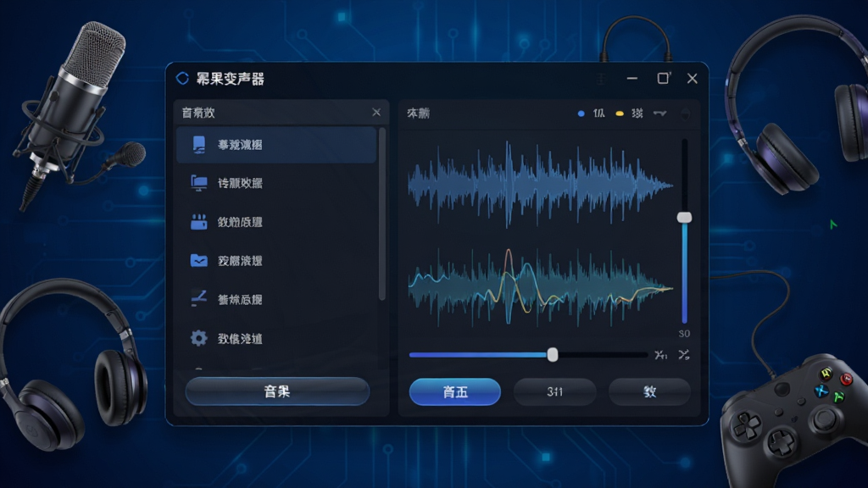Viewport: 868px width, 488px height.
Task: Select the fourth sidebar list item with folder
Action: [x=276, y=261]
